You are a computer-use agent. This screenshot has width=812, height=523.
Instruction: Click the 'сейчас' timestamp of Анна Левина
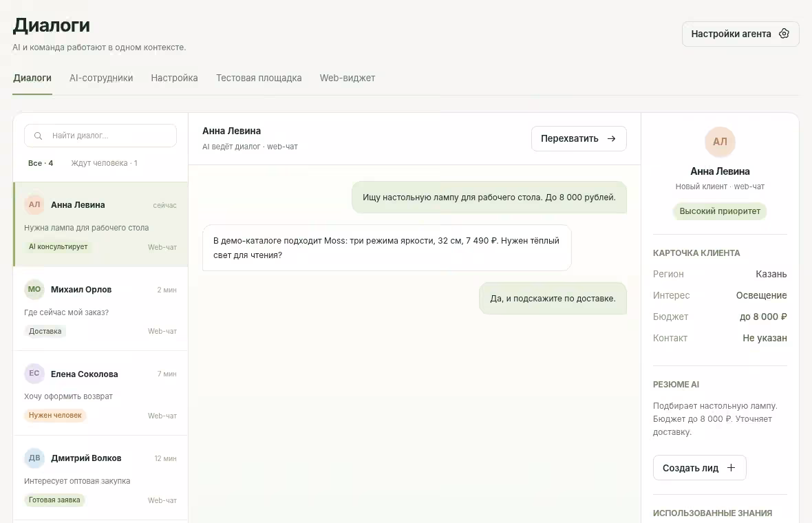coord(164,206)
